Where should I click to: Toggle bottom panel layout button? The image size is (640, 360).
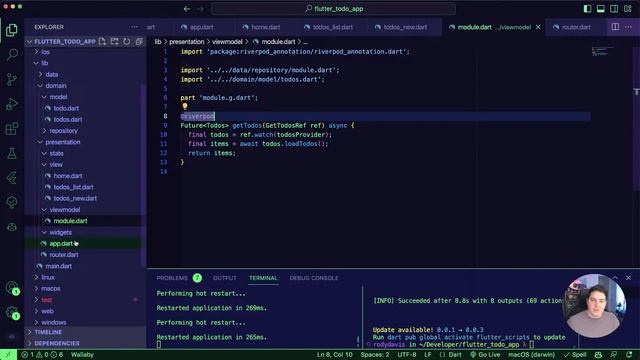click(x=601, y=9)
